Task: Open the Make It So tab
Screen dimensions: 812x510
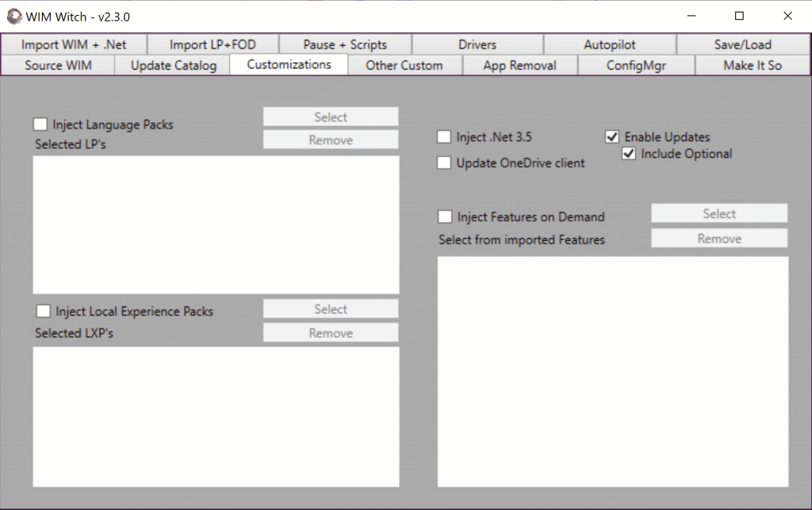Action: (x=753, y=65)
